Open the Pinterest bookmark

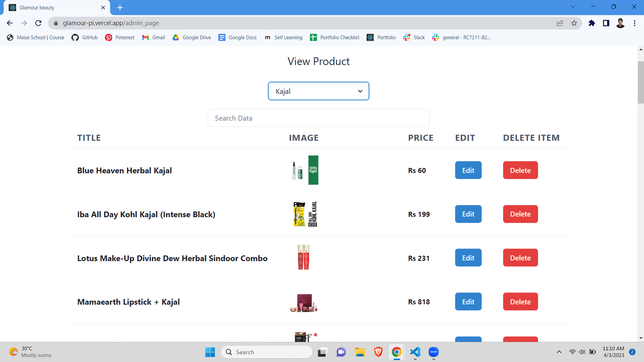pyautogui.click(x=120, y=37)
